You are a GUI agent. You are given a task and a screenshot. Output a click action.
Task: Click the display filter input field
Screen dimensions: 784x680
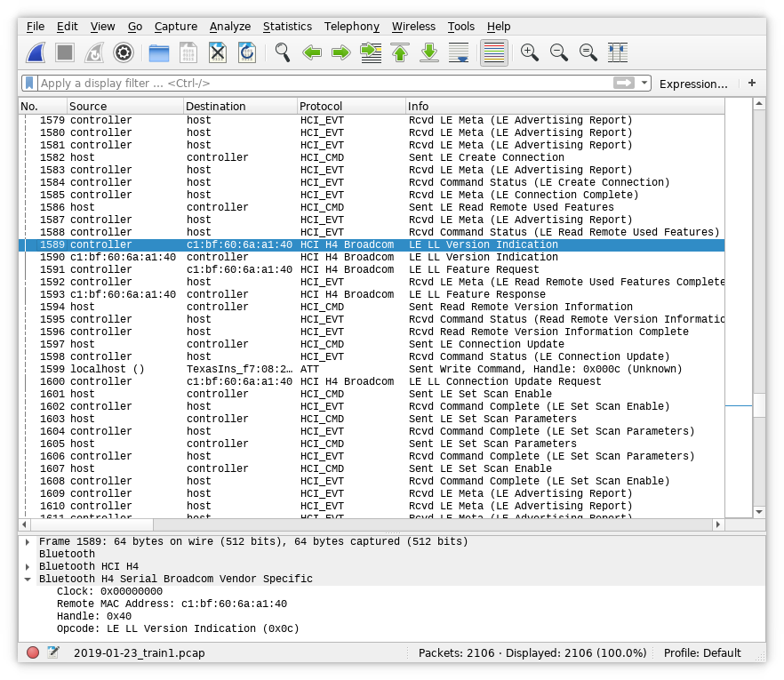(325, 83)
